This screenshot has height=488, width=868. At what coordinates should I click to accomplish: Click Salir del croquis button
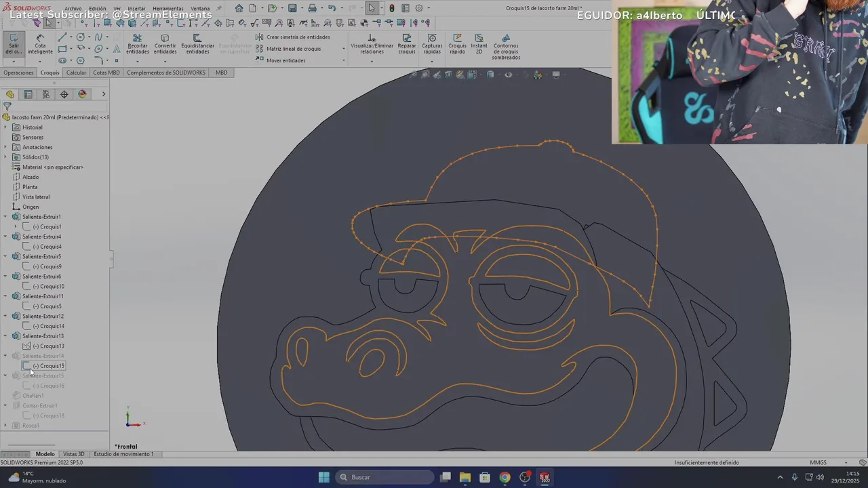(x=14, y=45)
